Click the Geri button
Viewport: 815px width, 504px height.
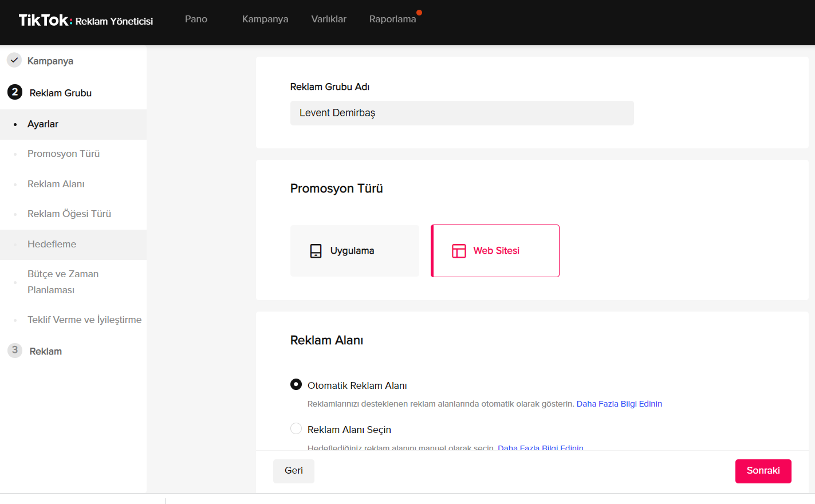coord(294,471)
